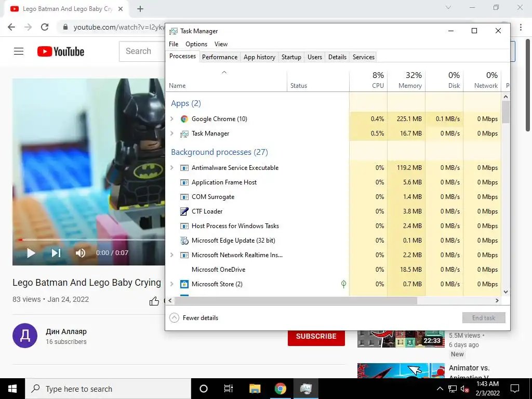Expand the Task Manager process entry

click(x=172, y=134)
